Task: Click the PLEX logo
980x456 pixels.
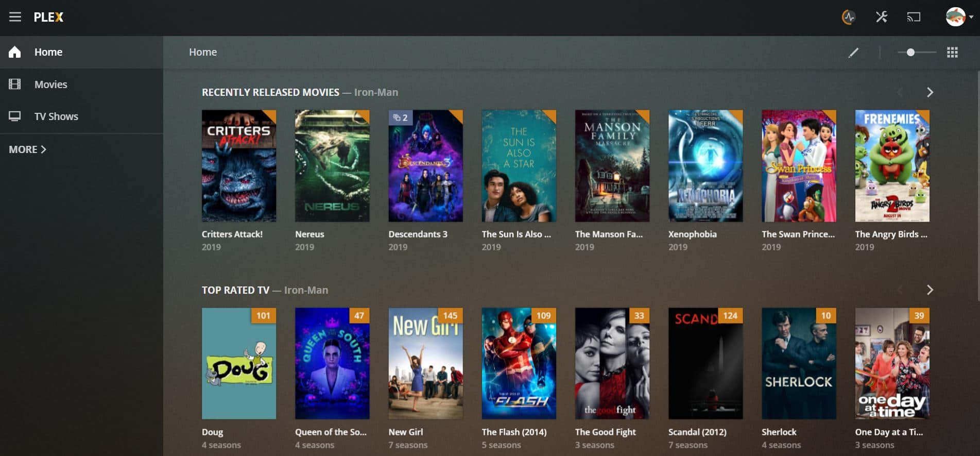Action: coord(48,17)
